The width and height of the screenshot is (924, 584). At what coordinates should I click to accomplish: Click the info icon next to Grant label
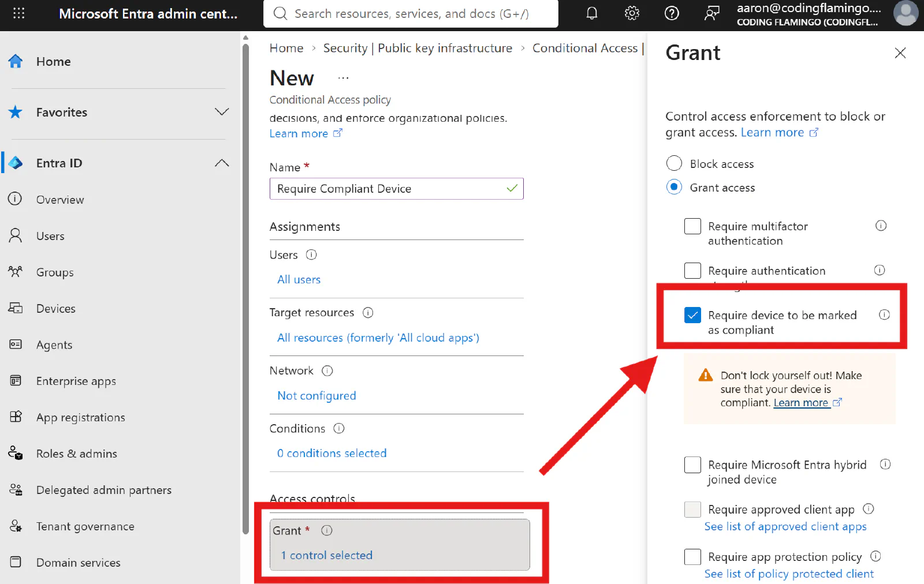point(327,530)
